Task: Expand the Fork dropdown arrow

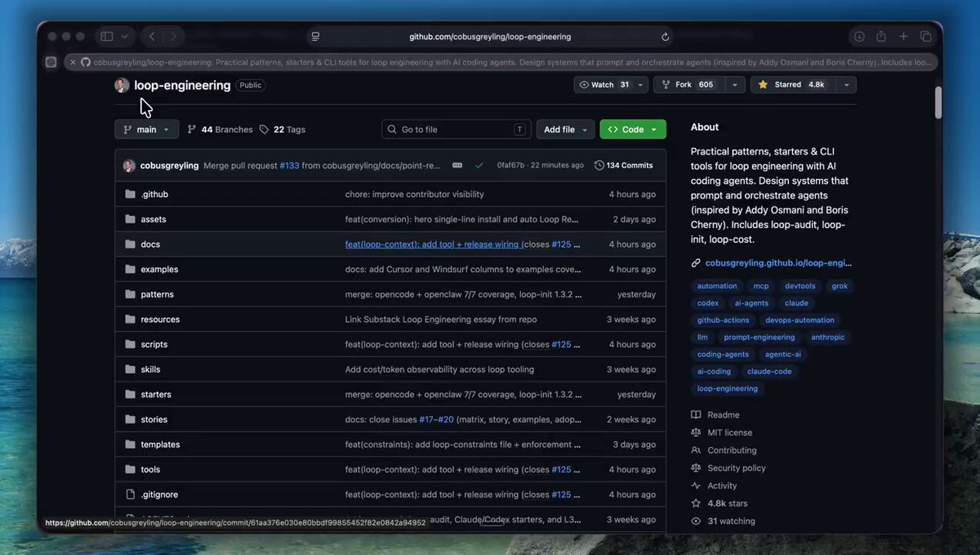Action: 735,85
